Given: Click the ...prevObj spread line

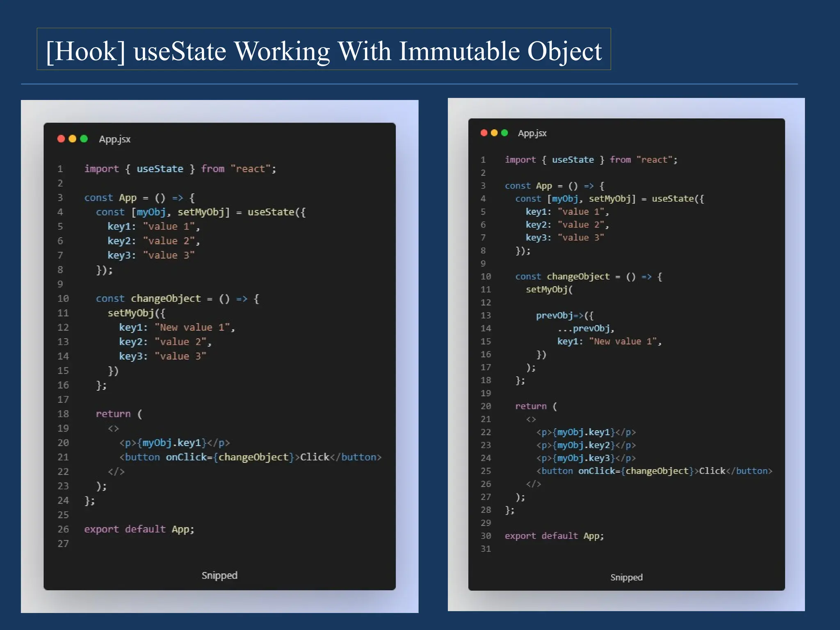Looking at the screenshot, I should click(586, 328).
